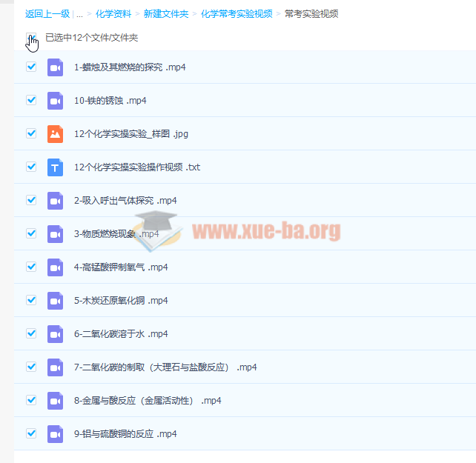
Task: Deselect the 8-金属与酸反应 file checkbox
Action: point(31,400)
